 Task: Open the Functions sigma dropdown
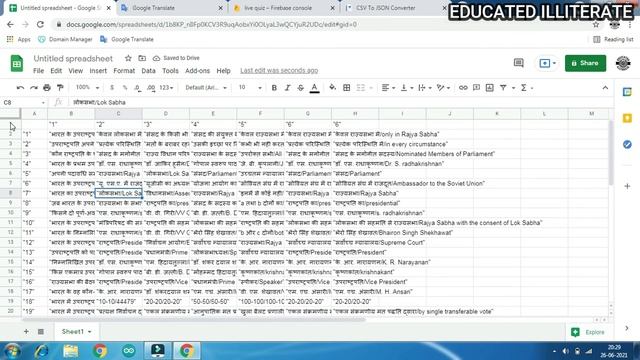[527, 88]
